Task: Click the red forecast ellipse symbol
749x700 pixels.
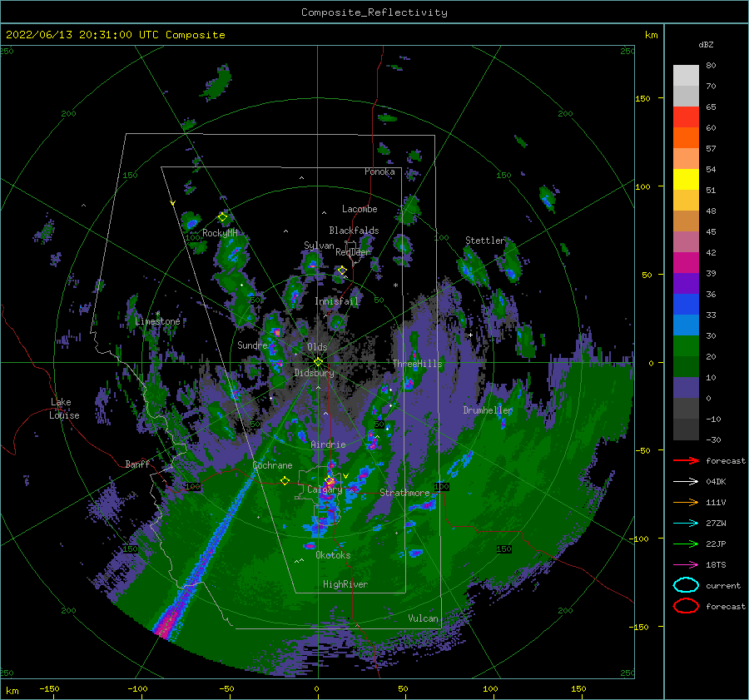Action: pyautogui.click(x=686, y=606)
